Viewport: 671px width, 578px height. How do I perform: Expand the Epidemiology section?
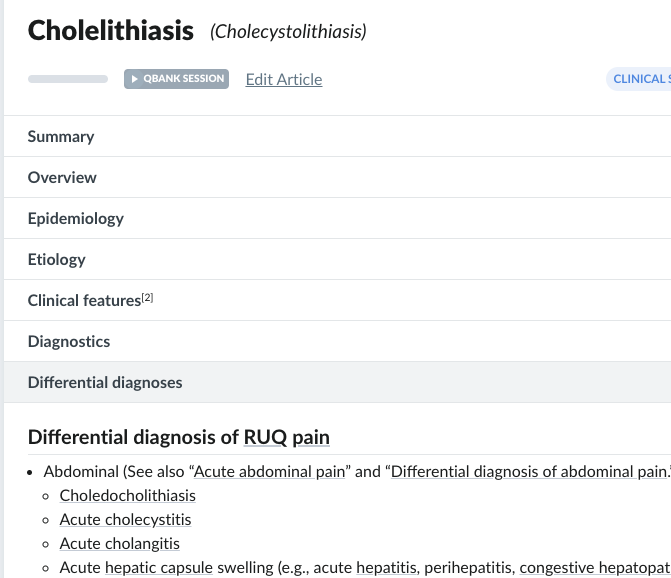tap(76, 218)
